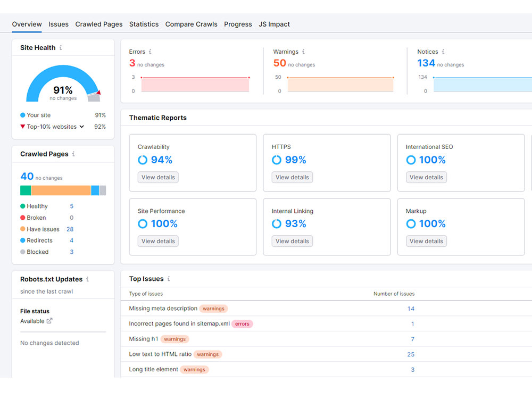Click the Errors total number 3
This screenshot has width=532, height=399.
tap(132, 63)
